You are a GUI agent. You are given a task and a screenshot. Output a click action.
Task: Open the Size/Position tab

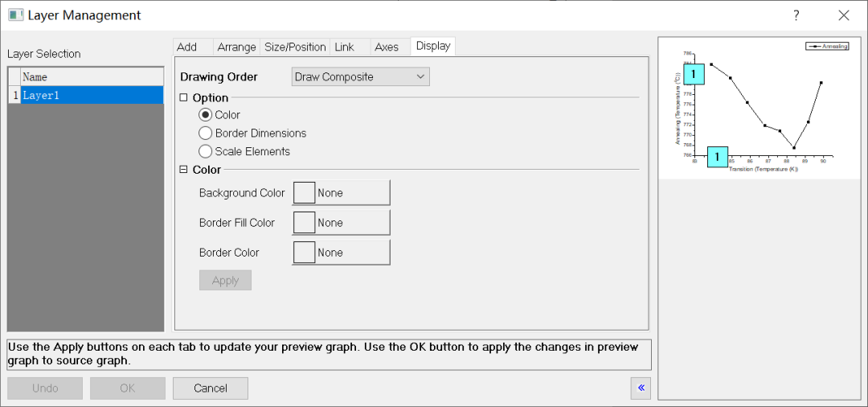pyautogui.click(x=295, y=47)
